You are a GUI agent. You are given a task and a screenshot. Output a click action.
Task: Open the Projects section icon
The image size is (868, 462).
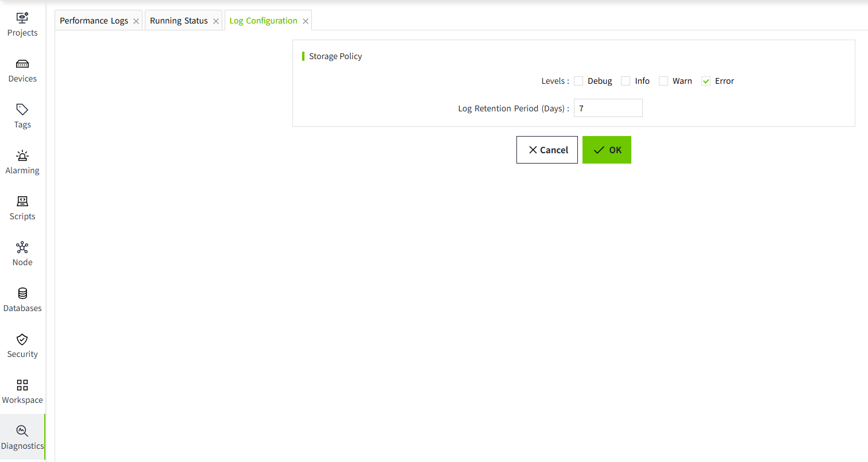tap(22, 18)
